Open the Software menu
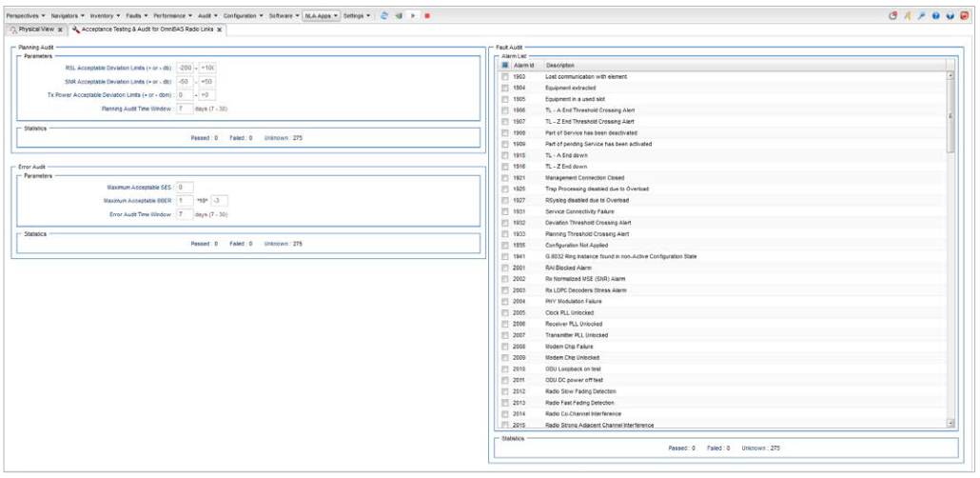Viewport: 980px width, 478px height. (284, 15)
